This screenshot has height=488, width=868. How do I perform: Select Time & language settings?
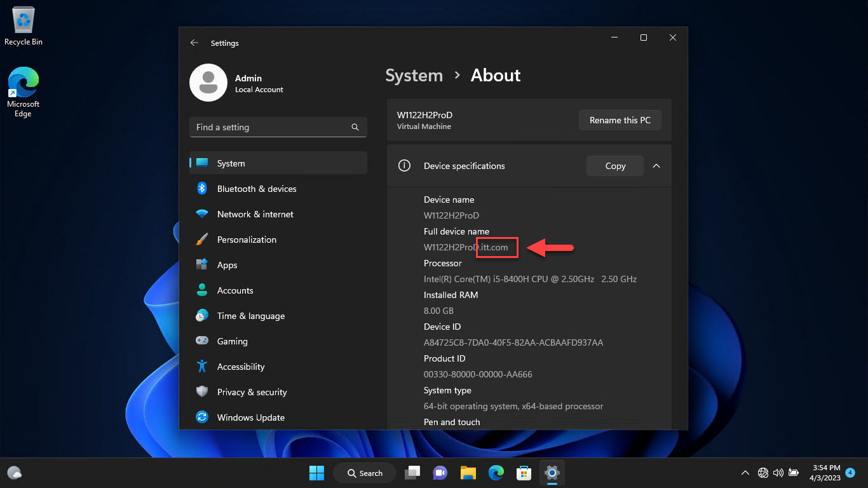250,316
